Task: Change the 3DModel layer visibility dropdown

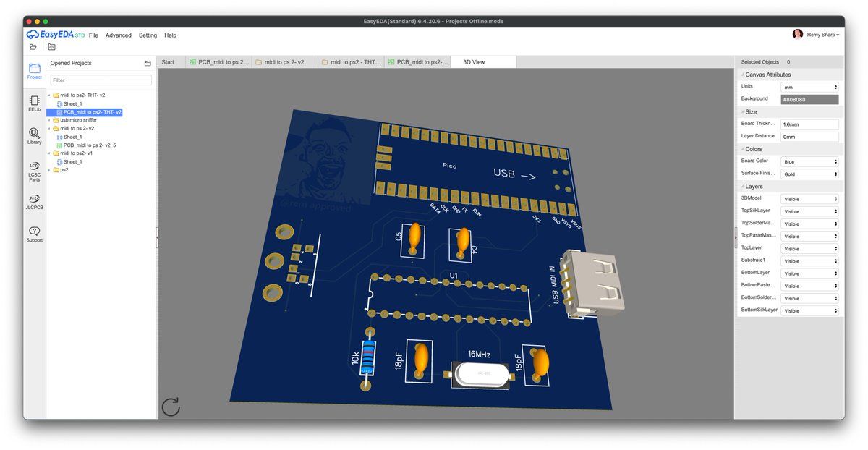Action: pos(809,199)
